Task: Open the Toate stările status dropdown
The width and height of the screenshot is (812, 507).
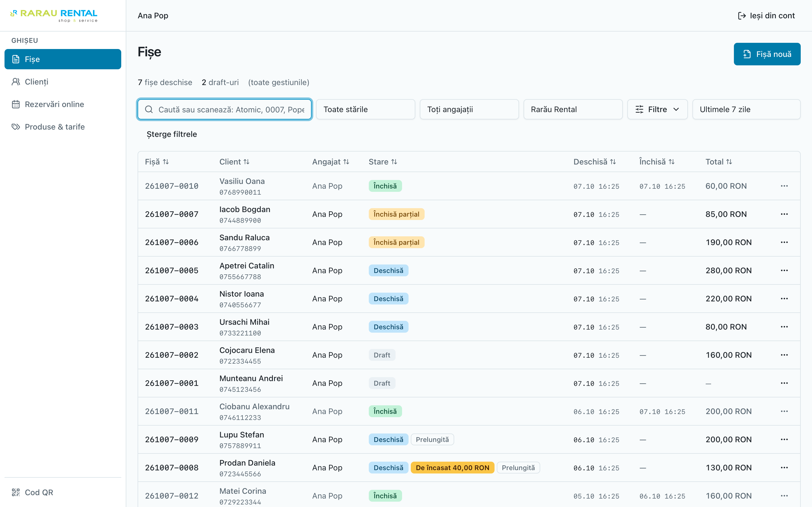Action: click(365, 109)
